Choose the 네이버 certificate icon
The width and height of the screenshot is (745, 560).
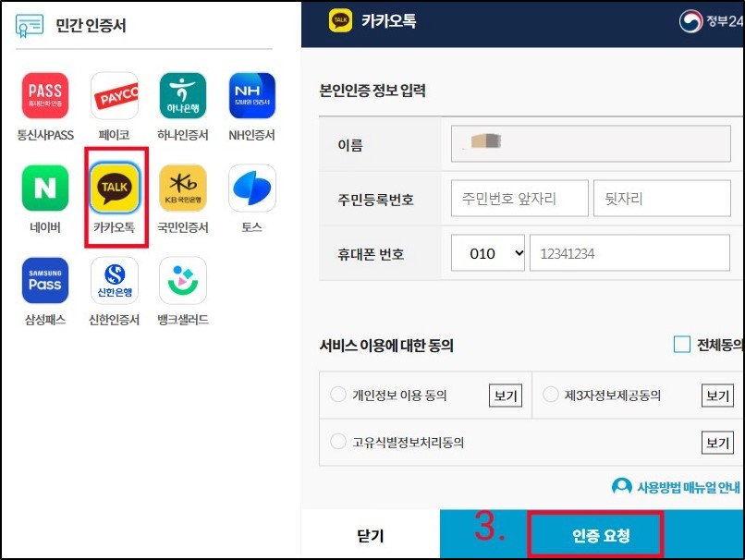pos(45,189)
